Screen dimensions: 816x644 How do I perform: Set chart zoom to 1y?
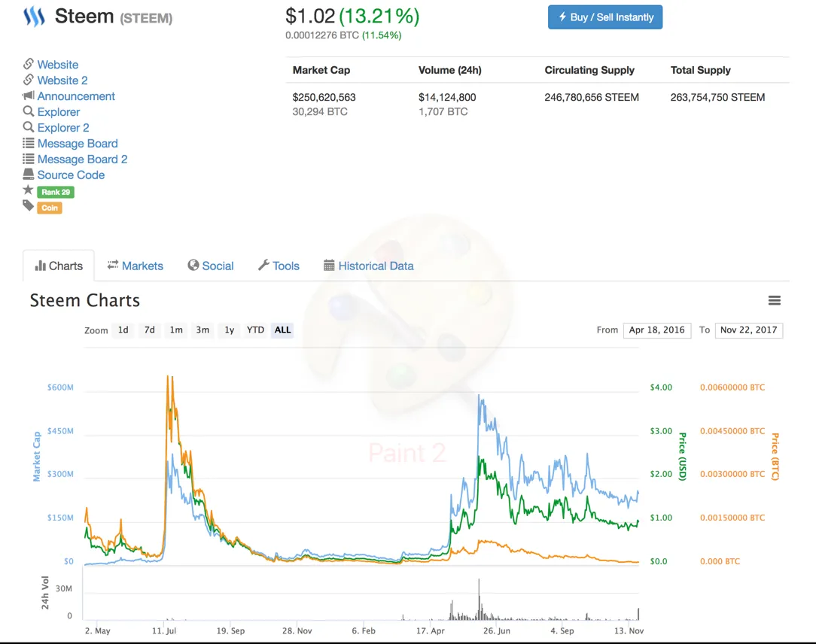coord(230,330)
